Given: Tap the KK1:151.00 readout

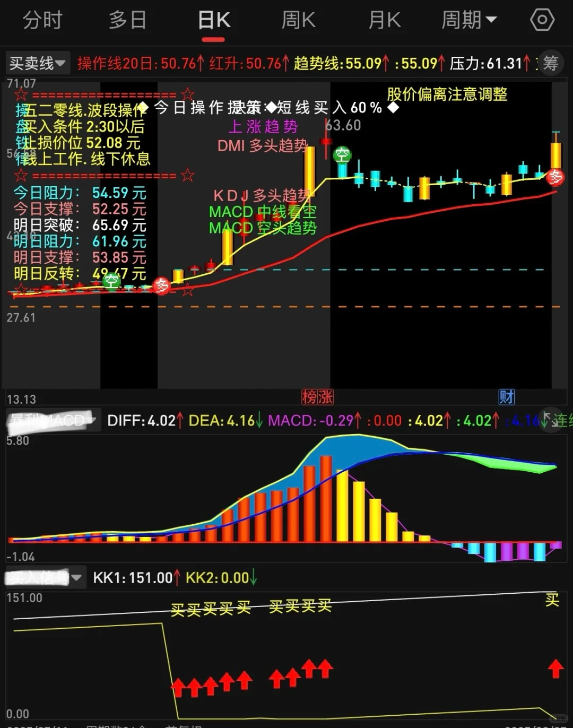Looking at the screenshot, I should [x=137, y=578].
